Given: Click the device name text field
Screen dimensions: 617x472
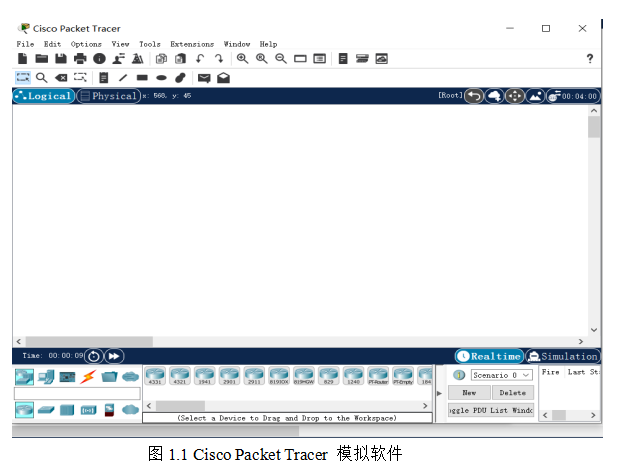Looking at the screenshot, I should pyautogui.click(x=77, y=393).
